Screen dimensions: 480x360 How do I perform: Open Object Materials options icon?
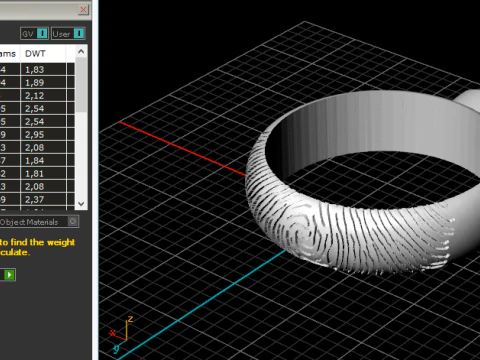click(73, 221)
